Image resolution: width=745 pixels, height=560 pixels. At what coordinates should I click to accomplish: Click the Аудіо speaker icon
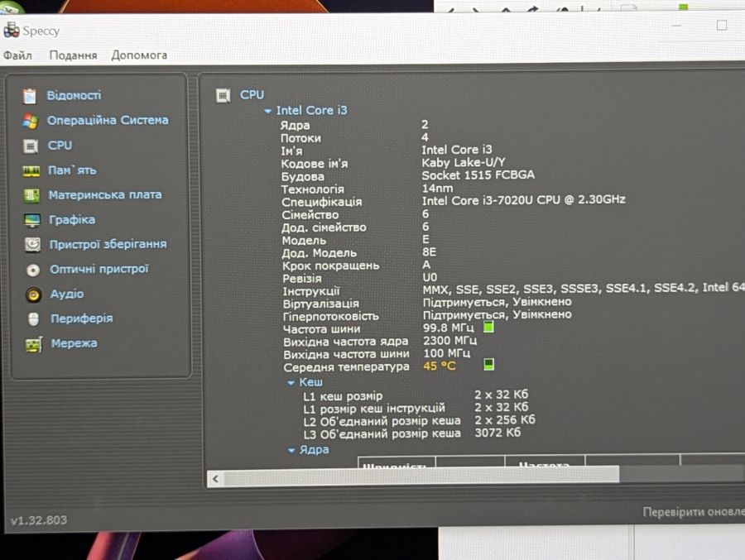tap(33, 294)
